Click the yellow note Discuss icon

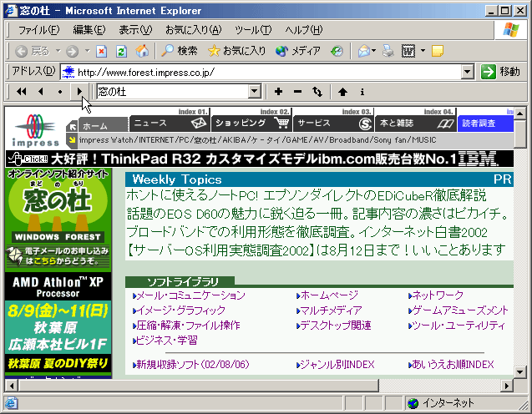pyautogui.click(x=438, y=51)
